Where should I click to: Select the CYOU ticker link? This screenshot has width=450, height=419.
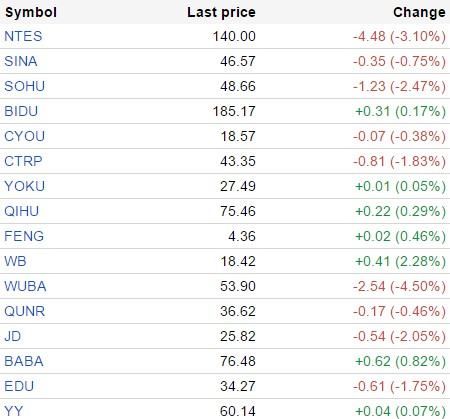click(x=24, y=136)
